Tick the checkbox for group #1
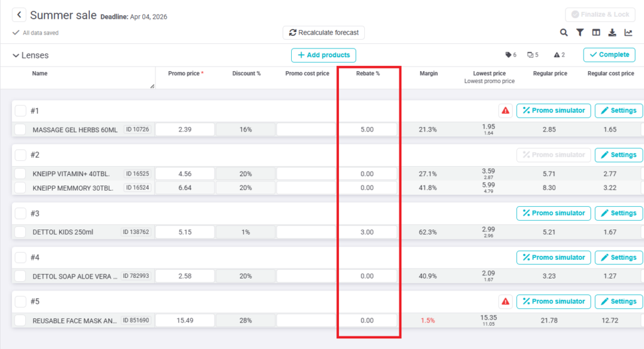Image resolution: width=644 pixels, height=349 pixels. (21, 111)
